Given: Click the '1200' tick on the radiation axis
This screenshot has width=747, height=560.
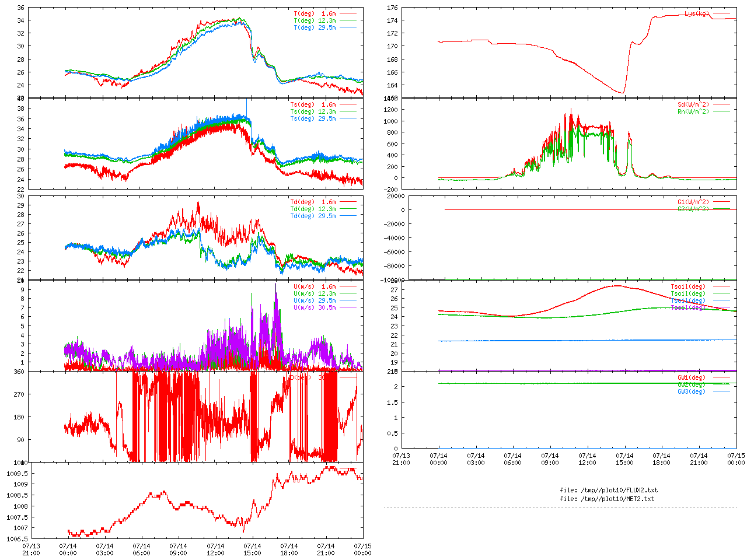Looking at the screenshot, I should [x=390, y=110].
